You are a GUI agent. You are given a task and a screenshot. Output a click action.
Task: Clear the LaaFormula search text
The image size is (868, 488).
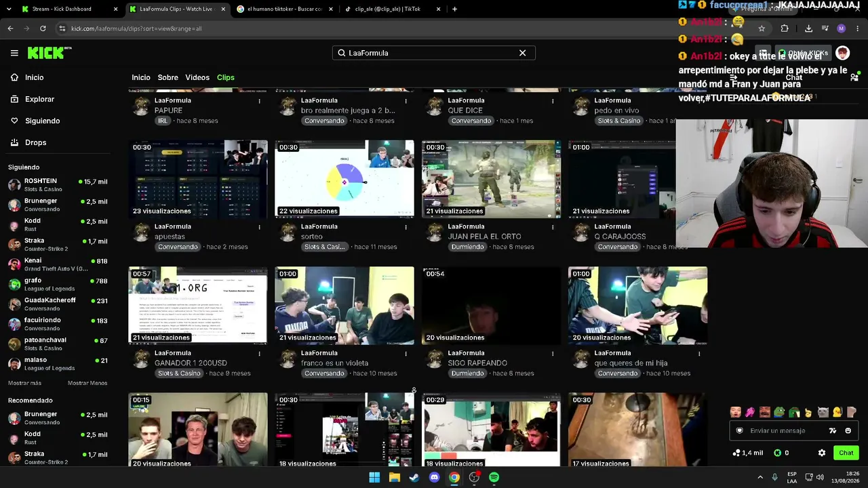coord(522,53)
